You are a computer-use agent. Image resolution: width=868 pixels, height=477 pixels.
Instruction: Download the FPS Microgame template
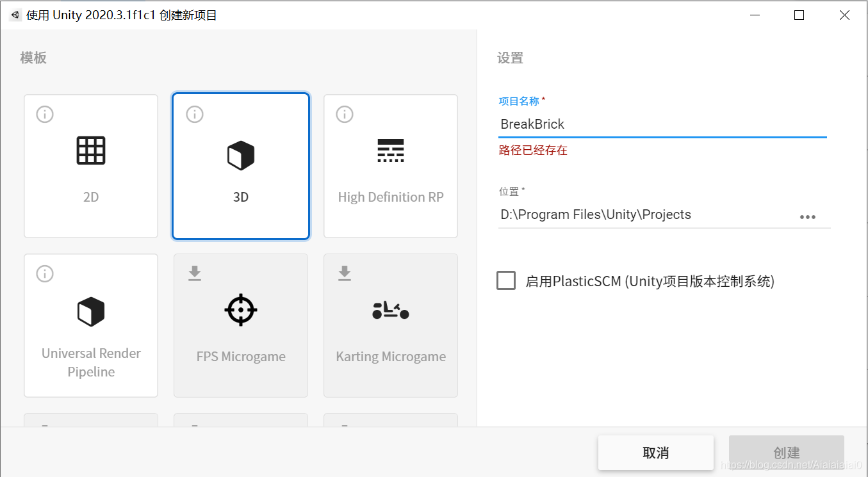point(195,273)
